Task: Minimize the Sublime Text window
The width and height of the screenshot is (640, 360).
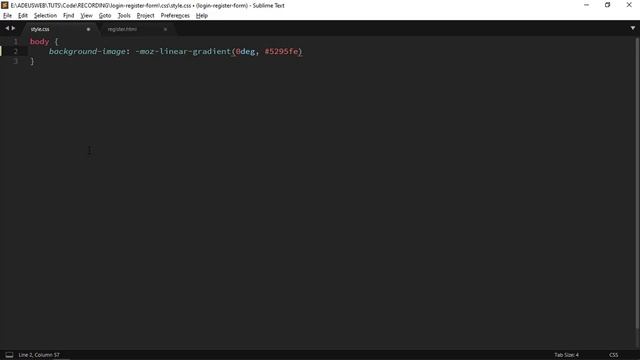Action: (587, 5)
